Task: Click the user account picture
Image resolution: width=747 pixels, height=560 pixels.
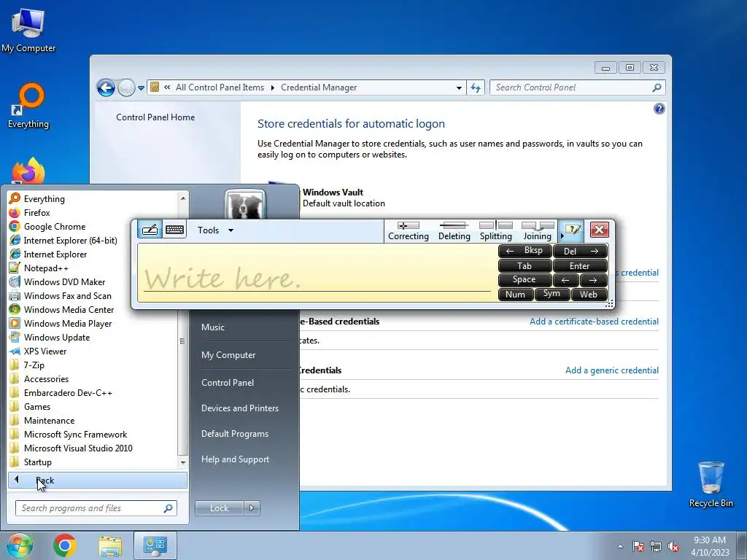Action: point(245,205)
